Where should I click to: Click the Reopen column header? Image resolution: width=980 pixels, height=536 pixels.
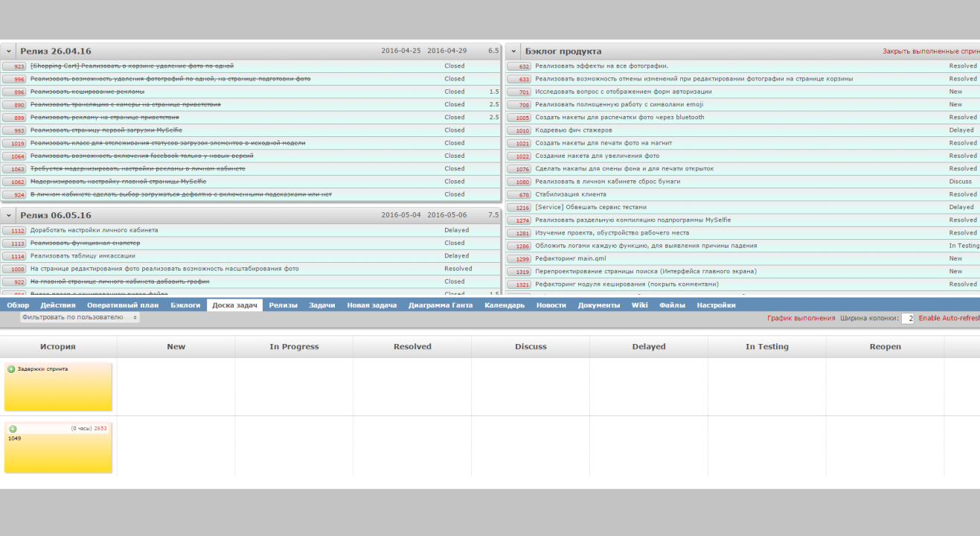[x=885, y=347]
